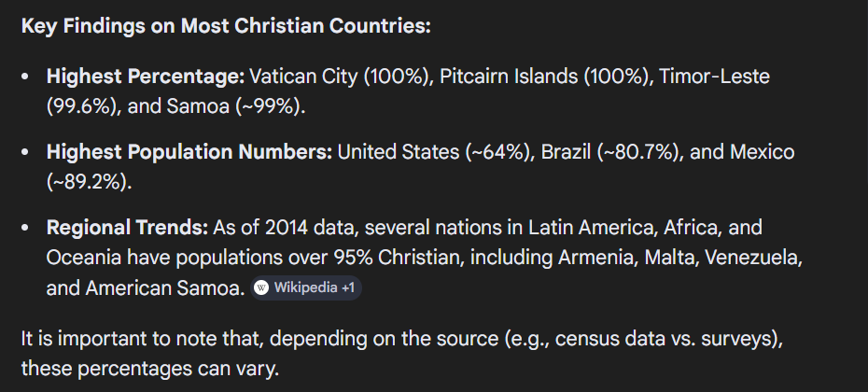
Task: Click the "American Samoa" text
Action: point(163,288)
